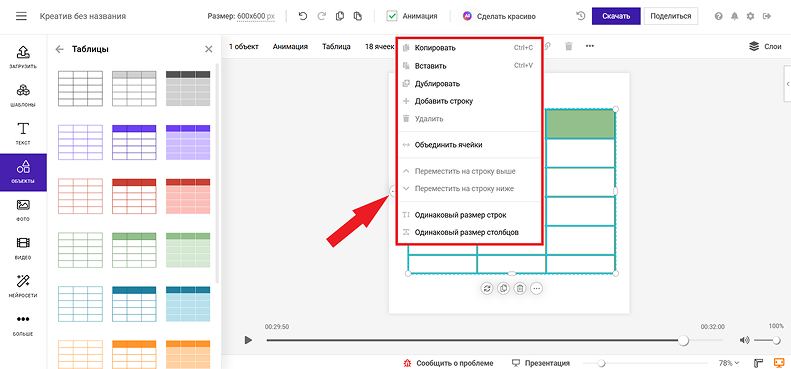Open the Анимация tab in object toolbar
This screenshot has height=369, width=791.
(290, 46)
